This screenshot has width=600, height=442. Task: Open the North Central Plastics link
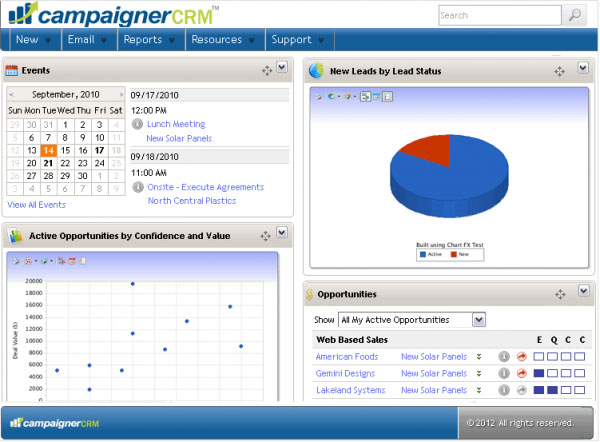tap(192, 201)
